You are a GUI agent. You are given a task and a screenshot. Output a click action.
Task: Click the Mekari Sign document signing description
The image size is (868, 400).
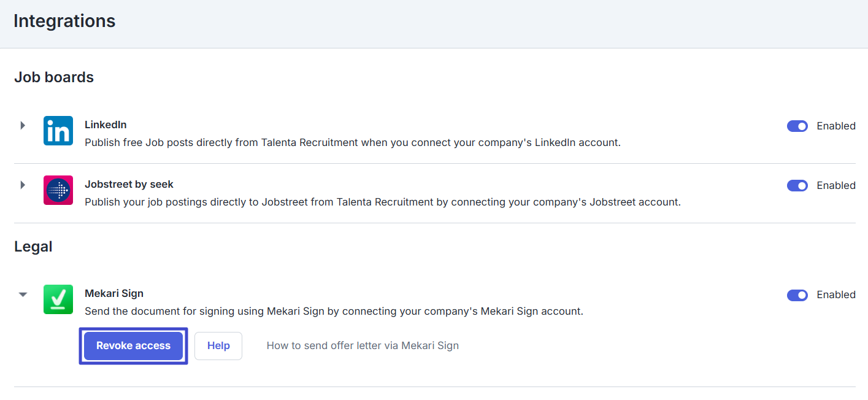click(x=334, y=311)
